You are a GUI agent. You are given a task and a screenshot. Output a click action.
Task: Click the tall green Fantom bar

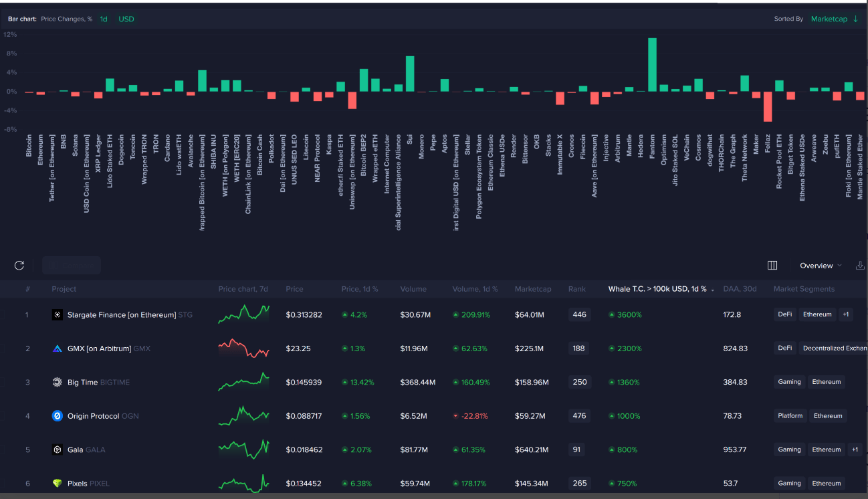pyautogui.click(x=652, y=65)
